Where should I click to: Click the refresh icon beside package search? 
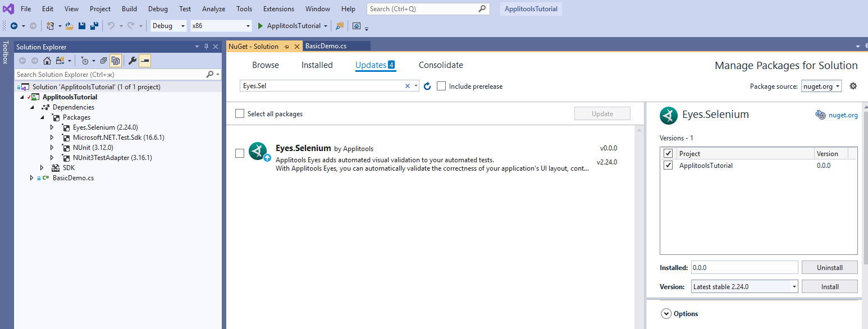pos(427,86)
